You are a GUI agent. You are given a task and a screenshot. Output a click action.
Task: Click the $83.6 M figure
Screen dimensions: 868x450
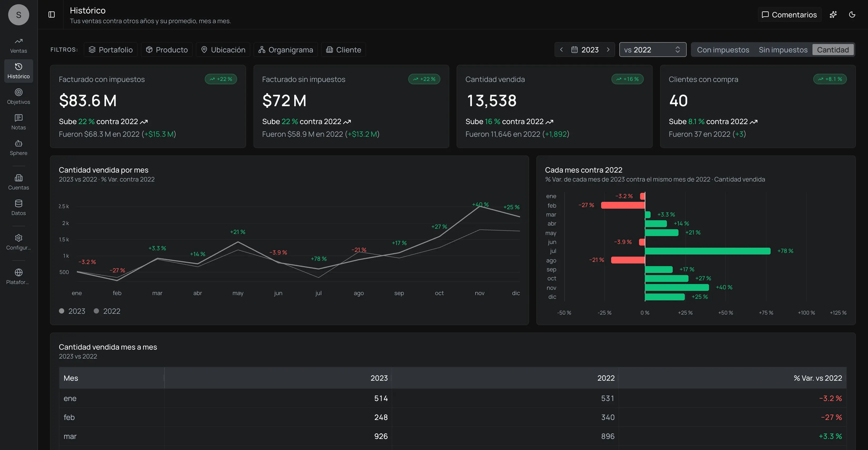(88, 101)
